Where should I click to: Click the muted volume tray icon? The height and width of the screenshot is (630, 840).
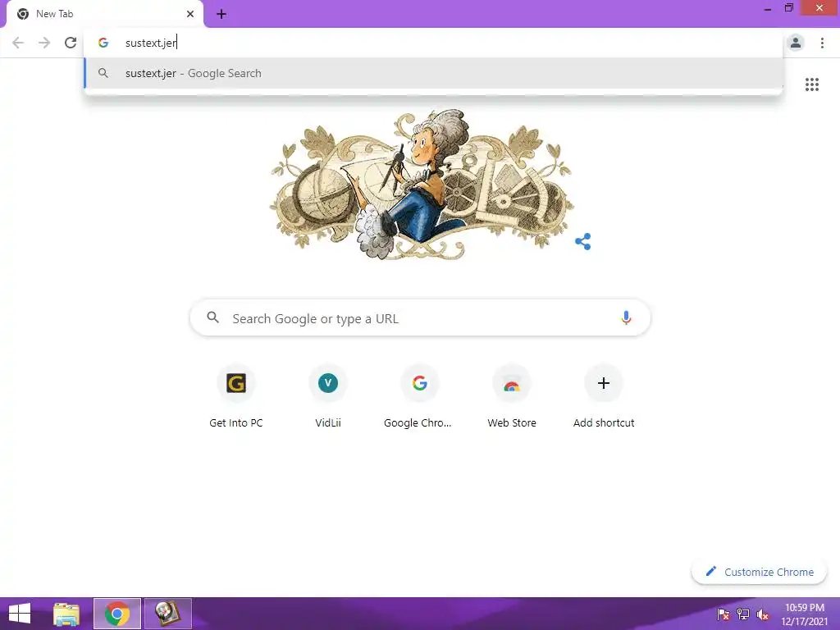762,614
